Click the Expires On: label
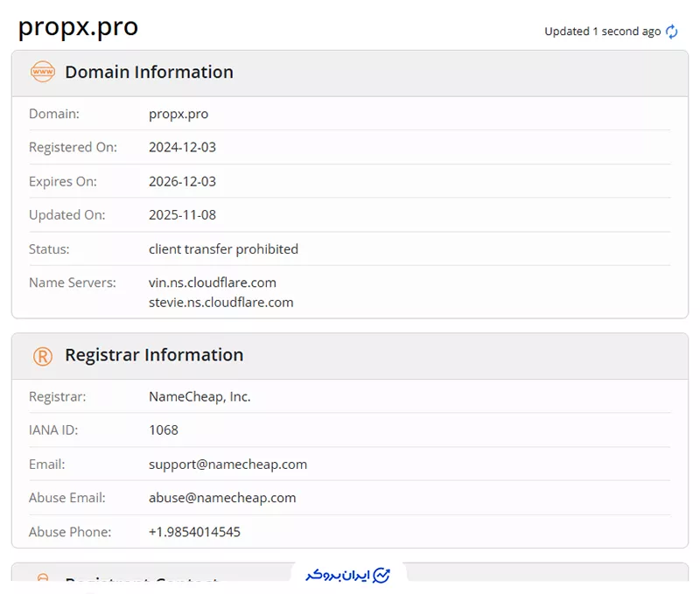The width and height of the screenshot is (700, 594). point(62,182)
